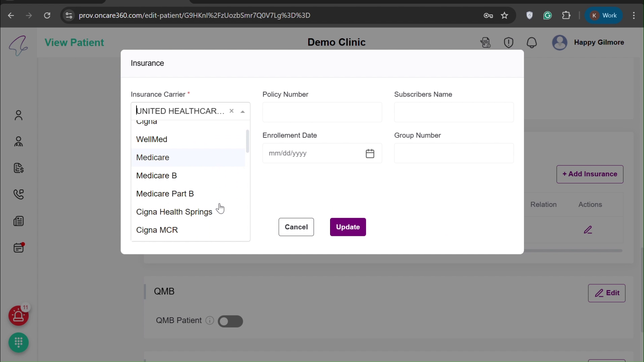Select the care team icon in sidebar
This screenshot has width=644, height=362.
click(18, 141)
